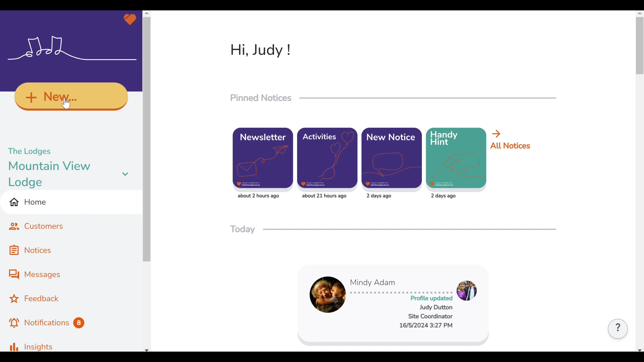Image resolution: width=644 pixels, height=362 pixels.
Task: Click the Home house icon
Action: pyautogui.click(x=14, y=202)
